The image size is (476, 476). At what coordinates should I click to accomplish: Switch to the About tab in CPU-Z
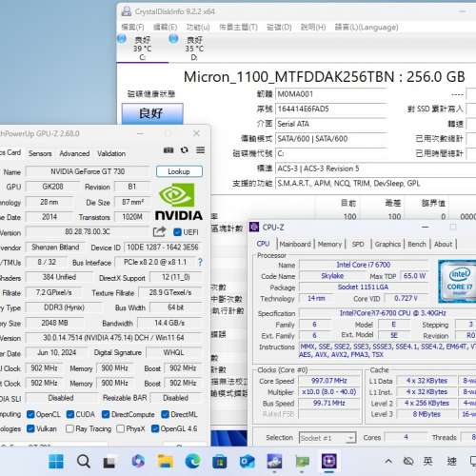click(443, 244)
